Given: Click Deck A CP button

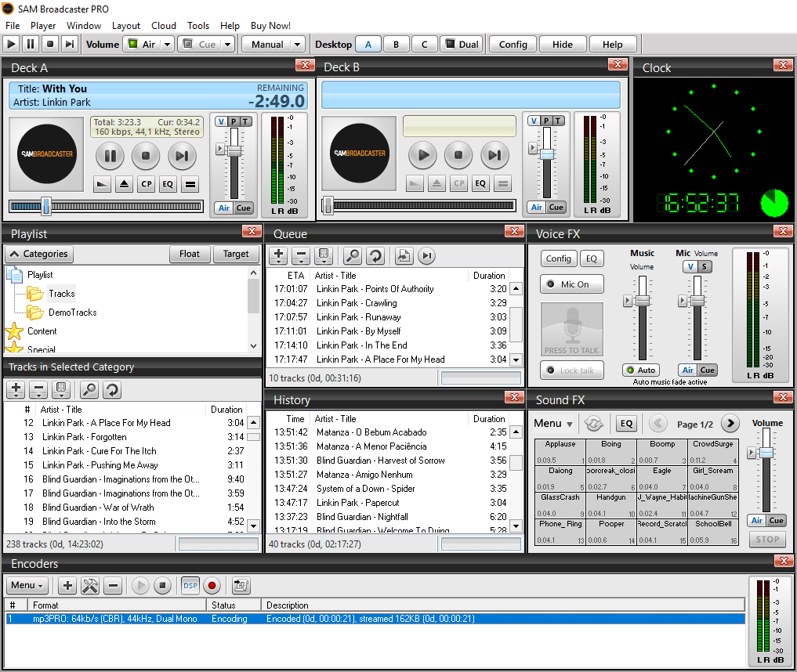Looking at the screenshot, I should click(x=147, y=184).
